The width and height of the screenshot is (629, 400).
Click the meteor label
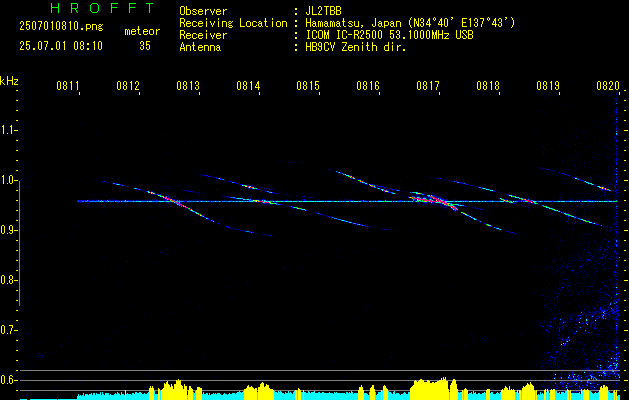coord(142,31)
